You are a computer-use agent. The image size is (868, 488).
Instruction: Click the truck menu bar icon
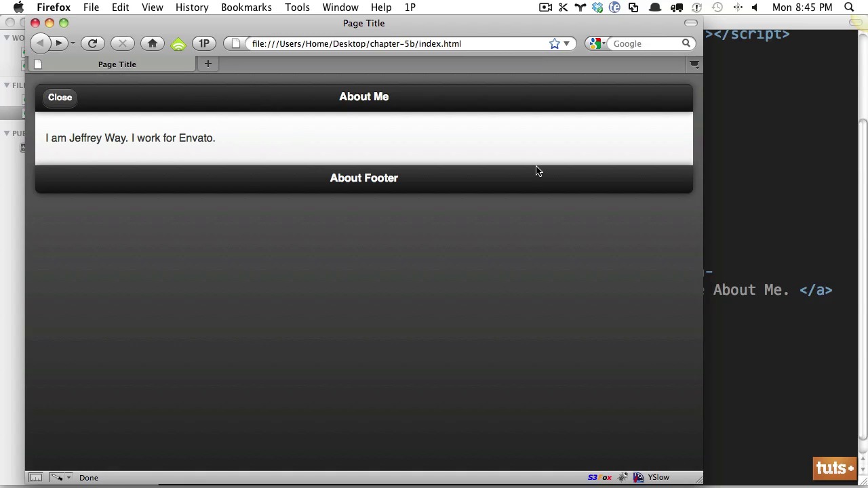[x=677, y=7]
